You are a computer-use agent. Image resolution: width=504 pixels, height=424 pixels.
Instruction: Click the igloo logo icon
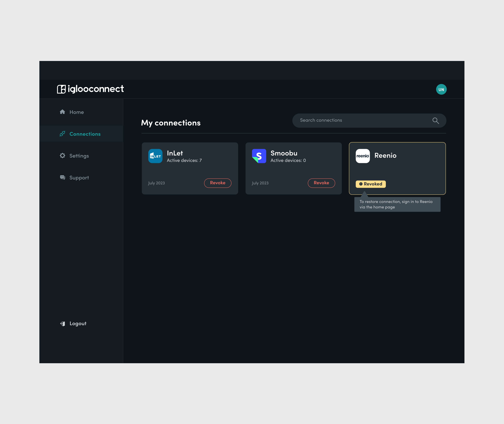(61, 89)
